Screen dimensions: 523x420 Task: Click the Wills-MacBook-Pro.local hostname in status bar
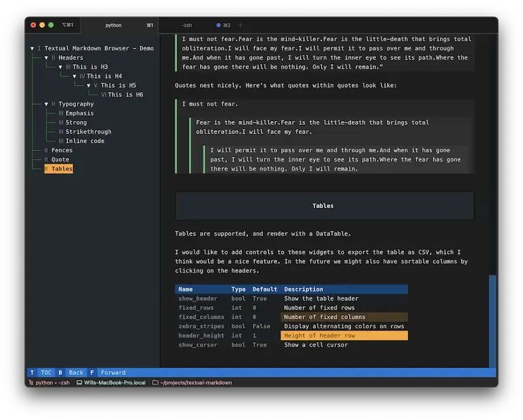[x=115, y=383]
